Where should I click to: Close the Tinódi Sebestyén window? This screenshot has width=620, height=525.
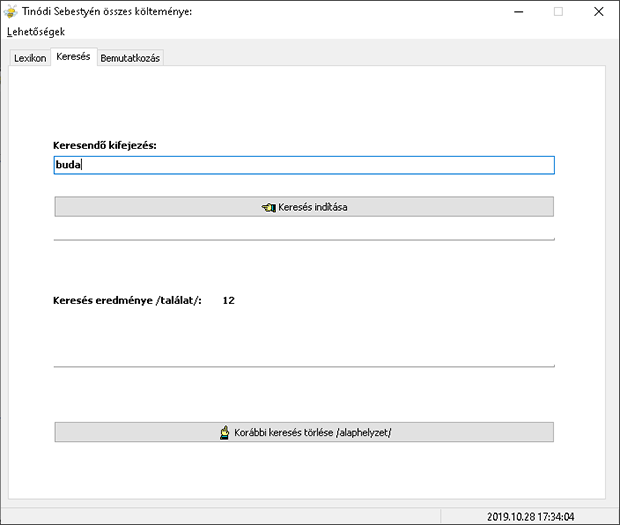599,12
